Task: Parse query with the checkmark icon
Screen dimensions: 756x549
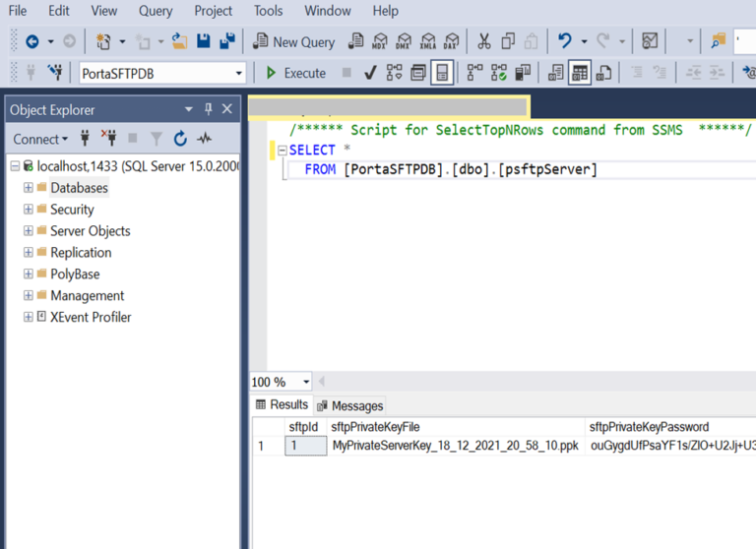Action: click(370, 73)
